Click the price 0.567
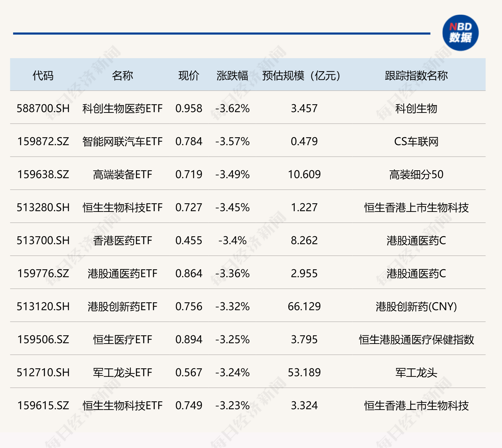 189,373
